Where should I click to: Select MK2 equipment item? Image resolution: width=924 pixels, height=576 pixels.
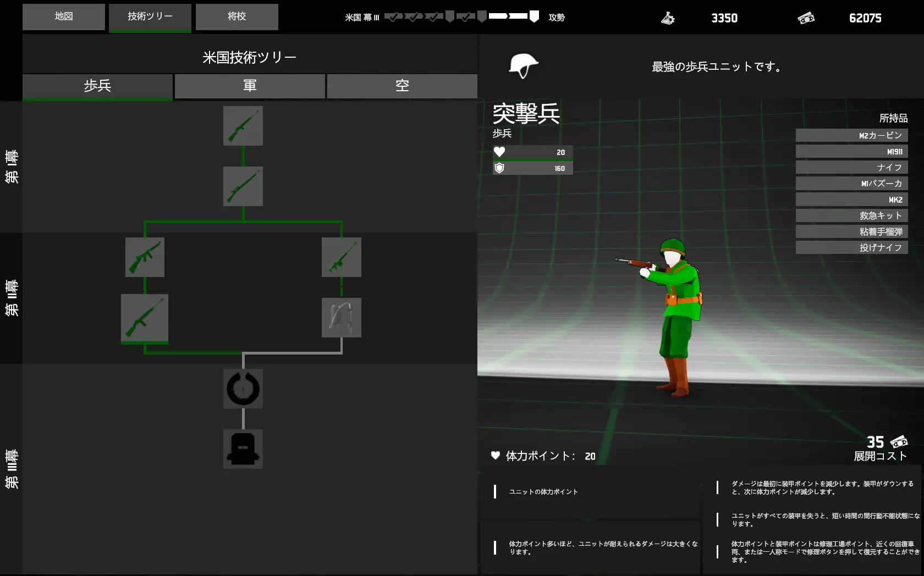click(851, 200)
